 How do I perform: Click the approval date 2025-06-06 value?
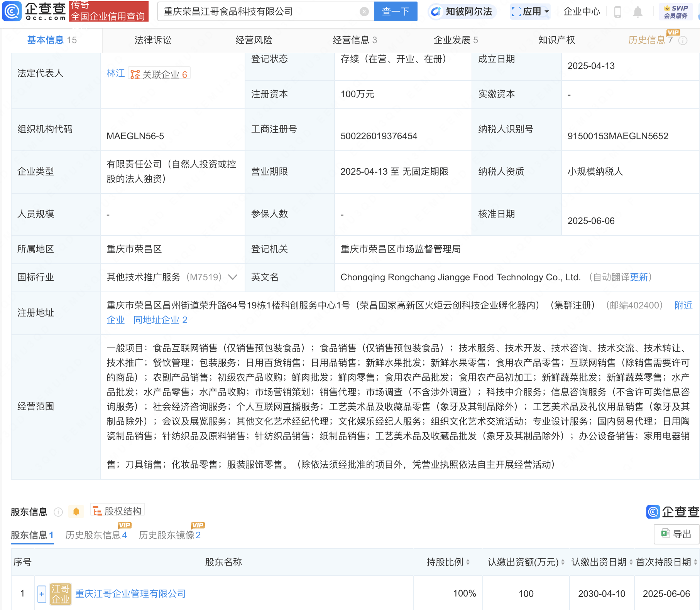tap(591, 221)
